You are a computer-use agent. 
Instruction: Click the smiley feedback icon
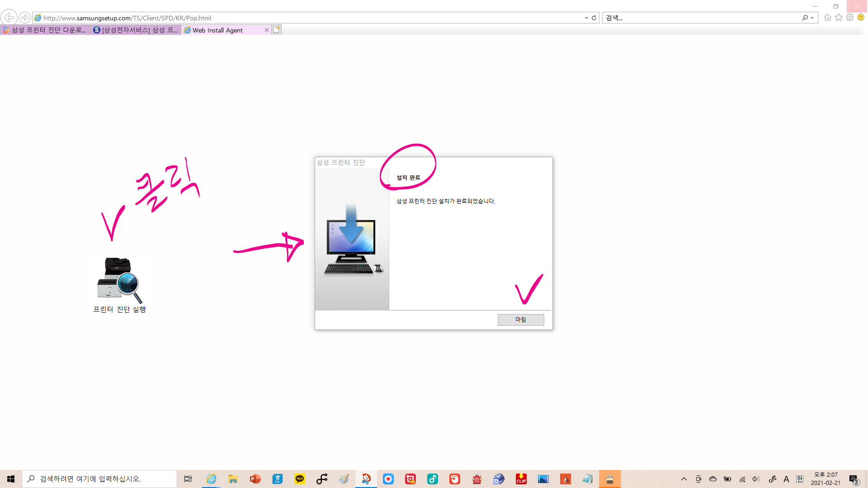click(861, 18)
